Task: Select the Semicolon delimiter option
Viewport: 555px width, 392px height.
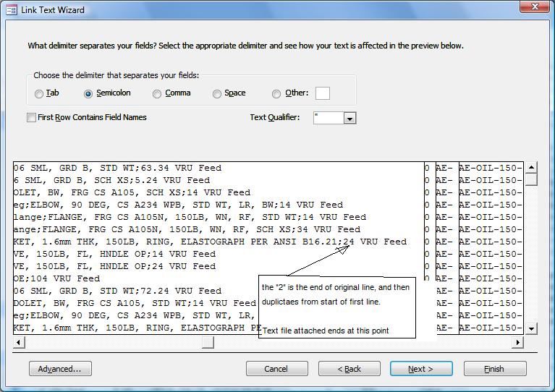Action: click(x=88, y=93)
